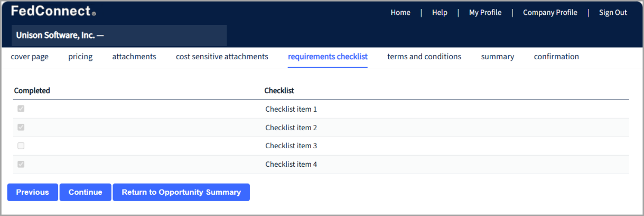
Task: Select the requirements checklist tab
Action: coord(328,57)
